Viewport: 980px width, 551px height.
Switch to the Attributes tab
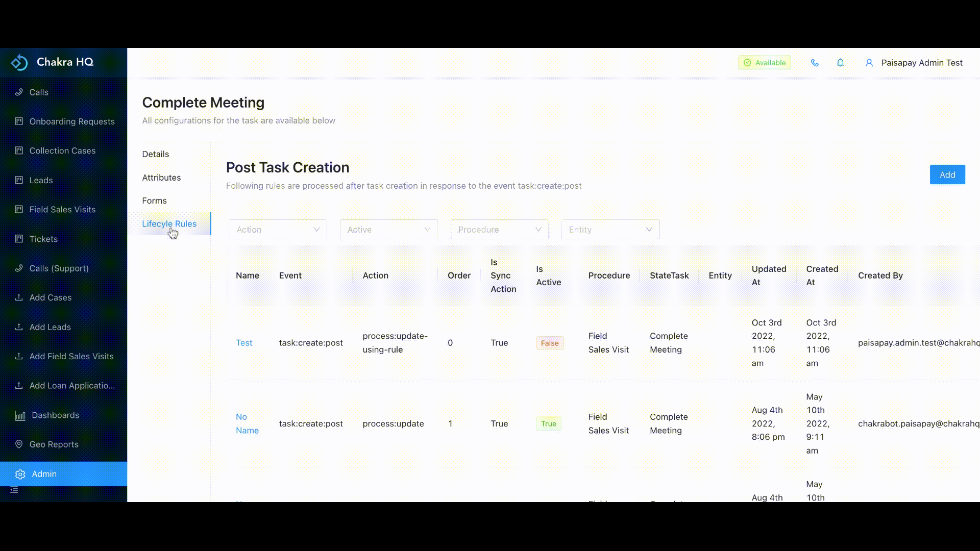[x=161, y=178]
